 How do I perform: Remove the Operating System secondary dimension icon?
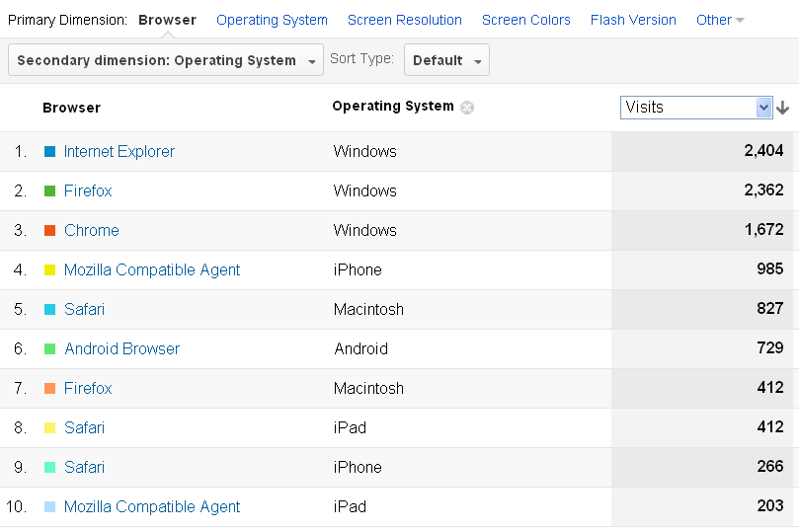467,108
